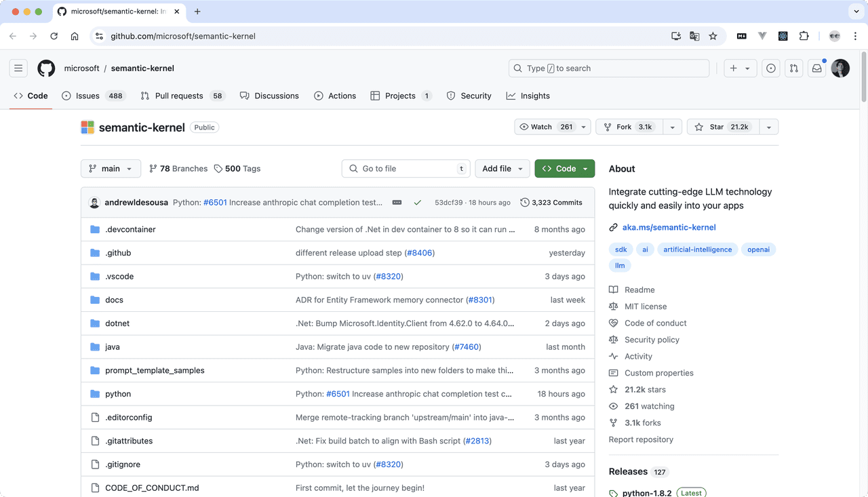
Task: Switch to the Issues tab
Action: click(x=93, y=96)
